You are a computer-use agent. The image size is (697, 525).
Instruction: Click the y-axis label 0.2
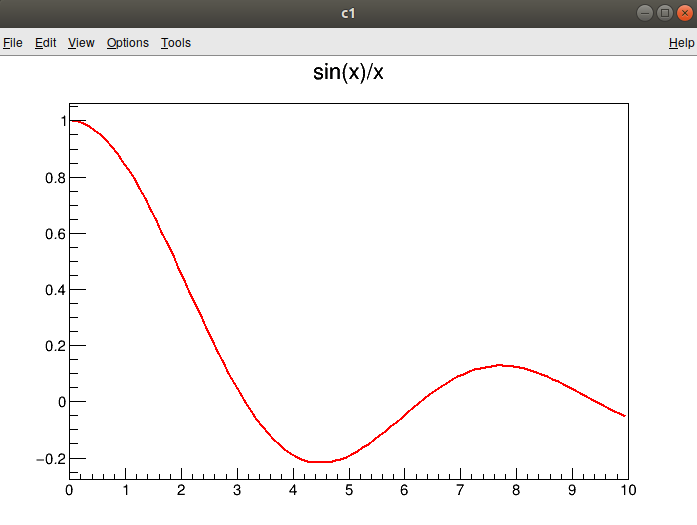55,346
